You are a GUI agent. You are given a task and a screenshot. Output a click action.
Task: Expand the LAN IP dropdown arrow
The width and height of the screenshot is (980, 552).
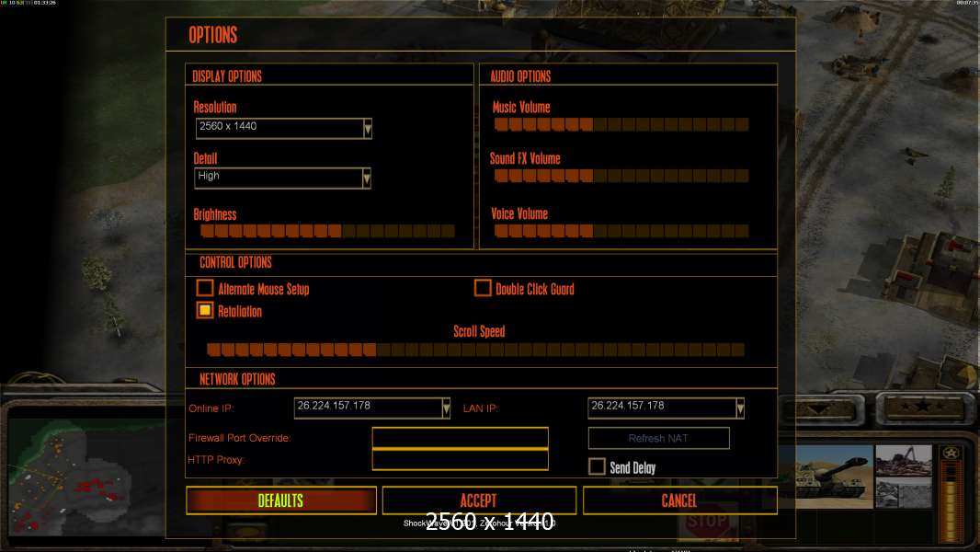pyautogui.click(x=740, y=408)
